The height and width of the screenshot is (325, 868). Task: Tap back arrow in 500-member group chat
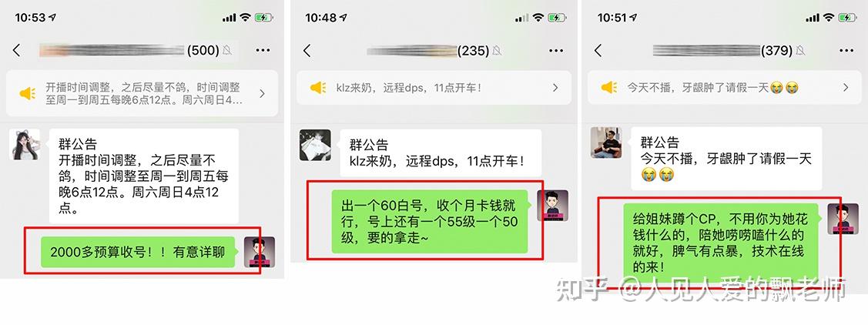pyautogui.click(x=17, y=50)
